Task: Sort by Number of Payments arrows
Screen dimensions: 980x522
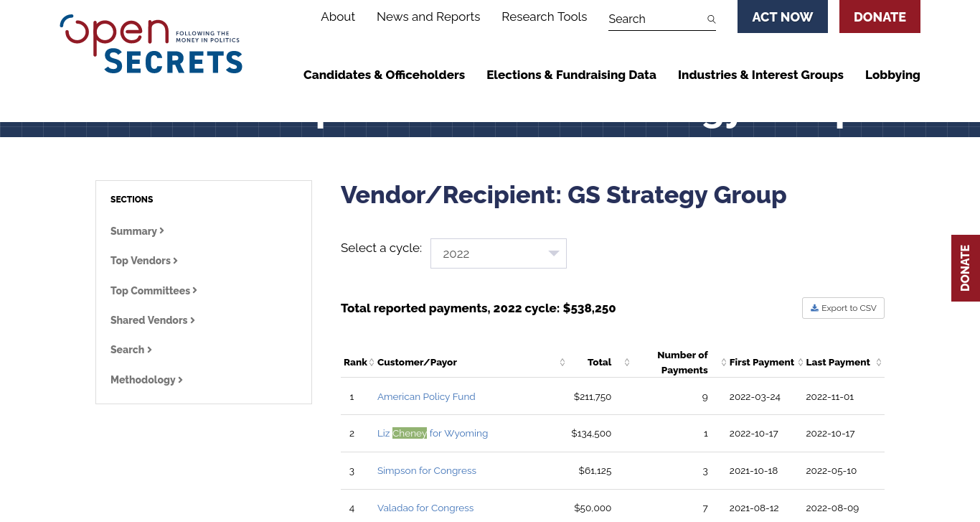Action: pos(724,363)
